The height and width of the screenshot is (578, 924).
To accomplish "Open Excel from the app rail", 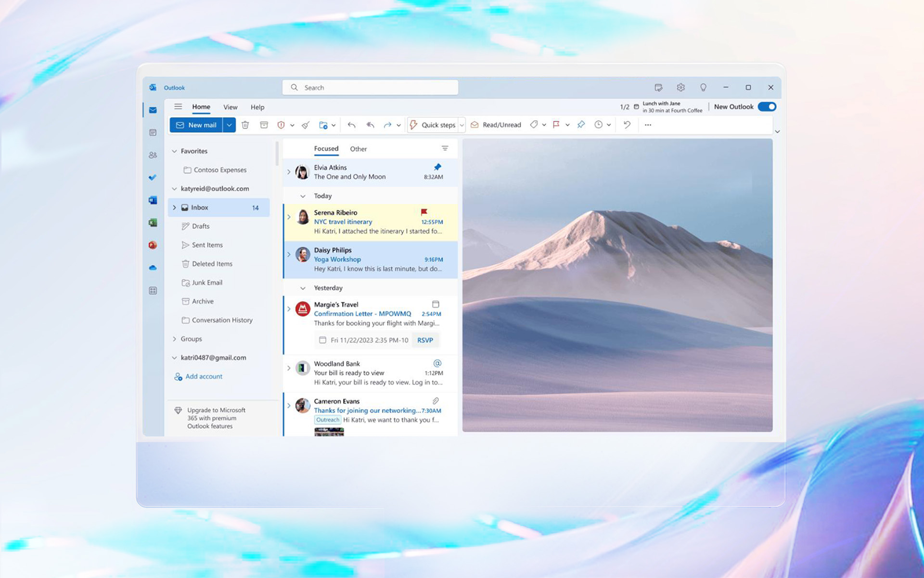I will pyautogui.click(x=153, y=223).
